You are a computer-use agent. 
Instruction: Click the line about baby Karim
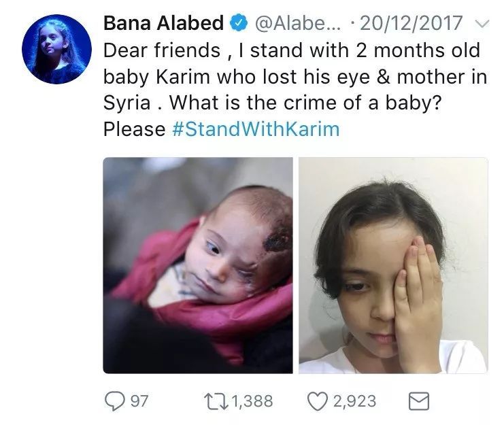[x=295, y=77]
